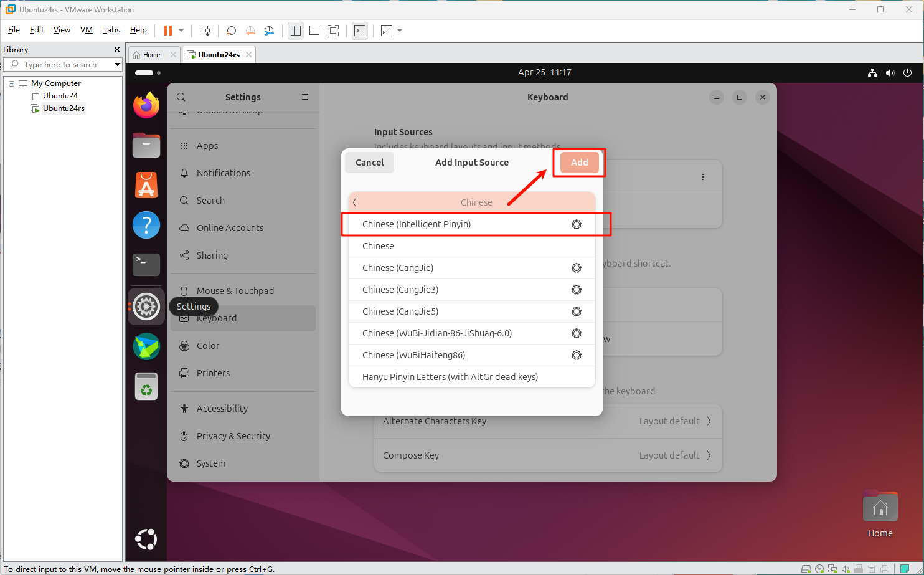Image resolution: width=924 pixels, height=575 pixels.
Task: Click Send Ctrl+Alt+Del toolbar icon
Action: [x=205, y=31]
